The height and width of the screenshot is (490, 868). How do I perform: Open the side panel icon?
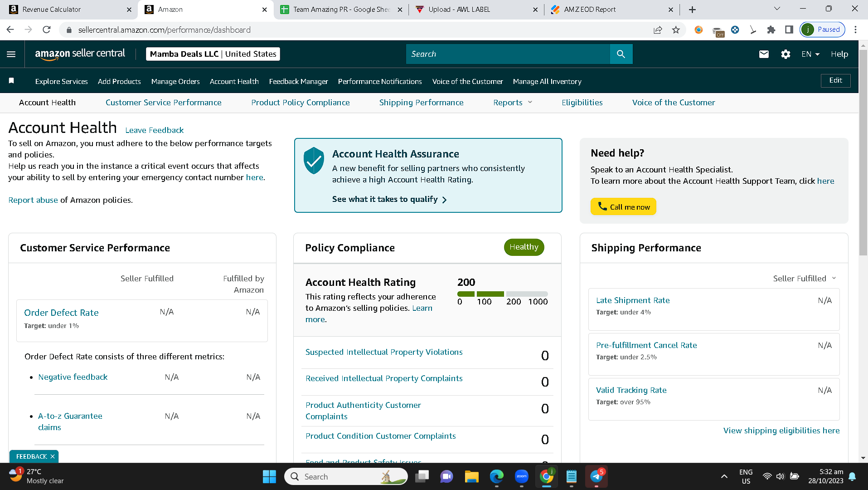(789, 29)
